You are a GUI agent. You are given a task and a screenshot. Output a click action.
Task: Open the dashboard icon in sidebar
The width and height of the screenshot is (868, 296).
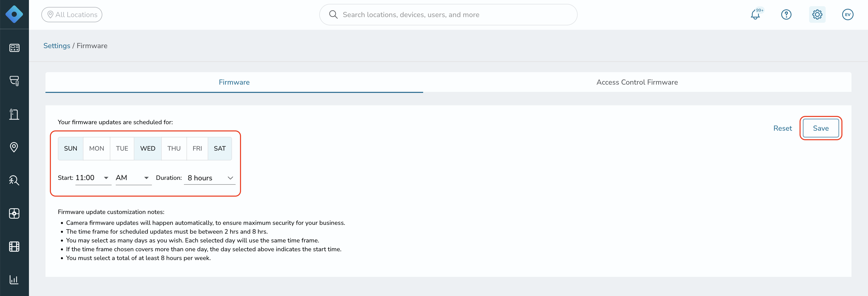click(14, 48)
